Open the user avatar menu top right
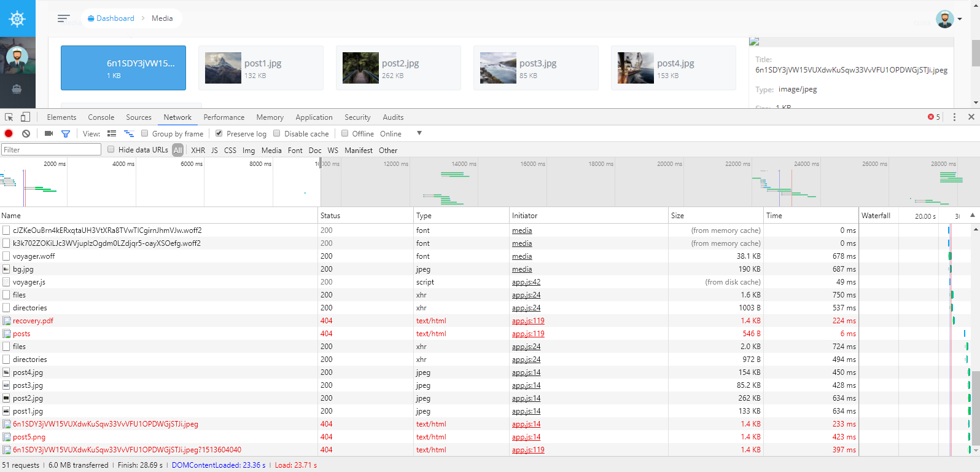Viewport: 980px width, 472px height. [949, 19]
